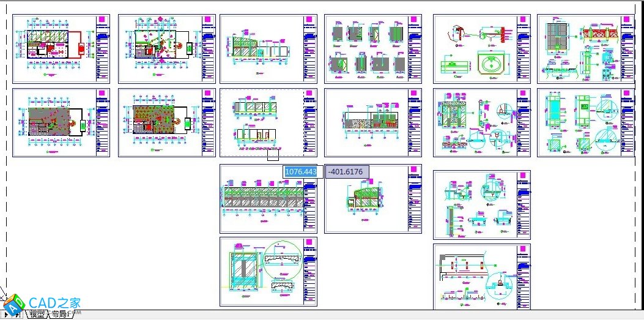This screenshot has width=644, height=320.
Task: Click the sheet with large green circle detail
Action: pos(268,272)
